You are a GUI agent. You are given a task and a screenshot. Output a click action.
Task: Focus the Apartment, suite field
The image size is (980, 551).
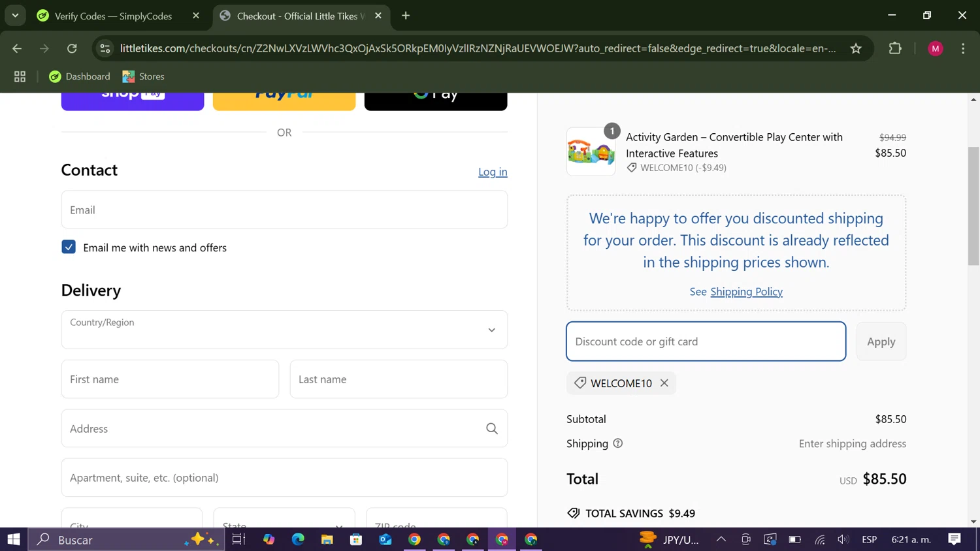point(284,478)
